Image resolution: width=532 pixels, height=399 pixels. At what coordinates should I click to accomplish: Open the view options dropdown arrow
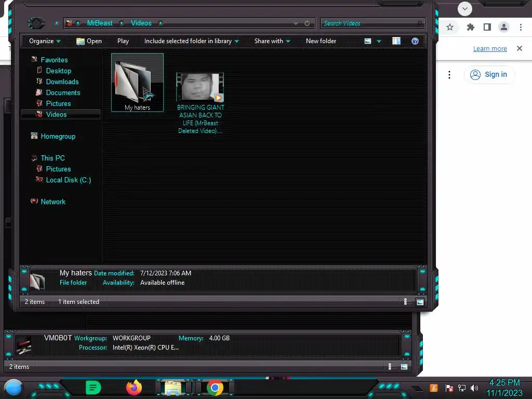379,41
